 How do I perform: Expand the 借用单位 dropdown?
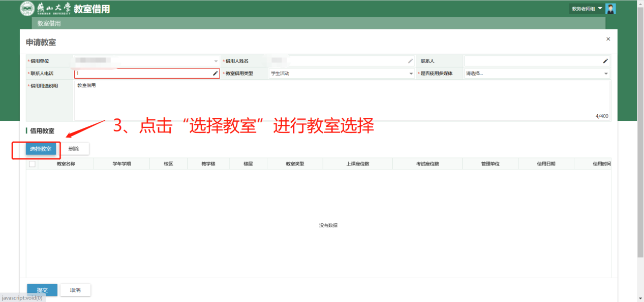pos(216,61)
